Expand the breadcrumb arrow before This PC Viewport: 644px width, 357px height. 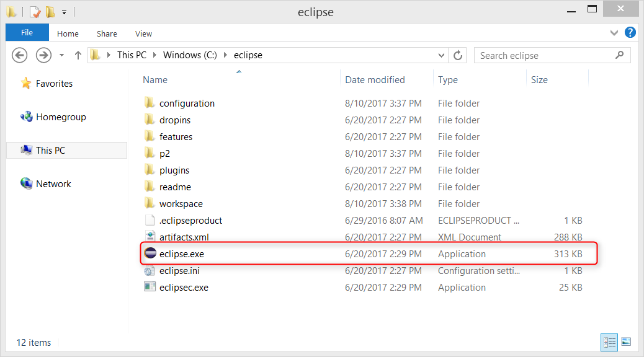coord(109,55)
